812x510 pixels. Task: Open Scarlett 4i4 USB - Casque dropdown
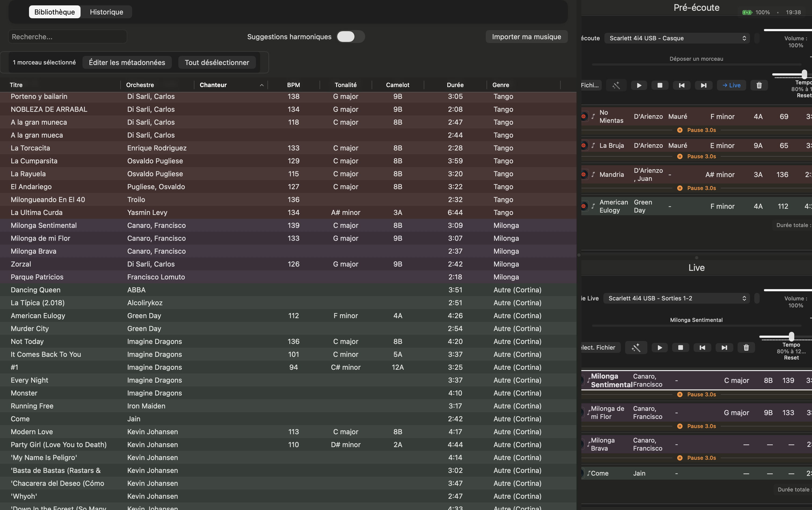677,38
